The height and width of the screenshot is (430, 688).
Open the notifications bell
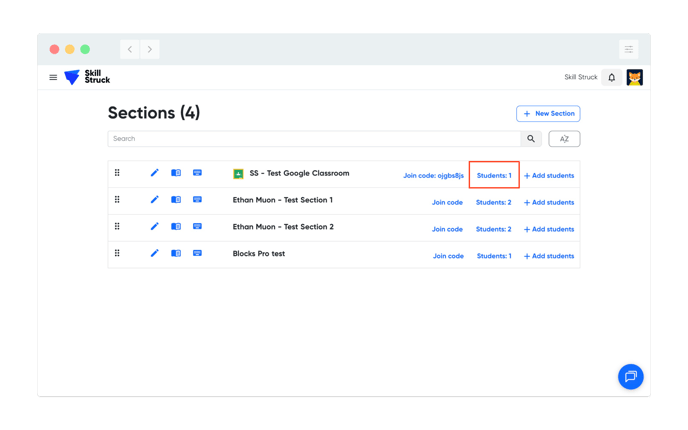pos(612,77)
